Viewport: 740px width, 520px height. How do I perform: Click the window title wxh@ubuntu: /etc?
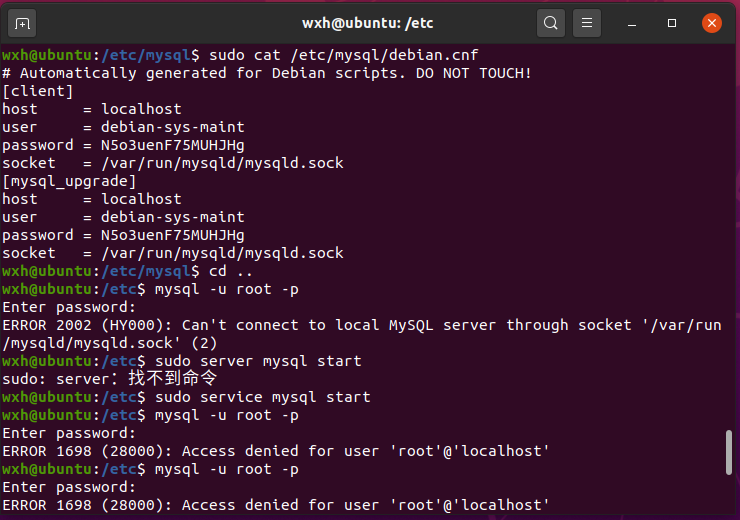[367, 22]
